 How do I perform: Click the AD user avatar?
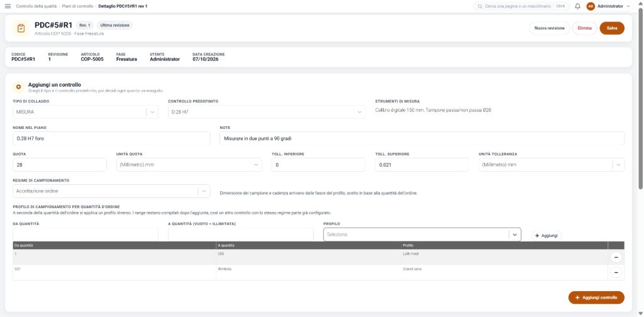[x=591, y=6]
